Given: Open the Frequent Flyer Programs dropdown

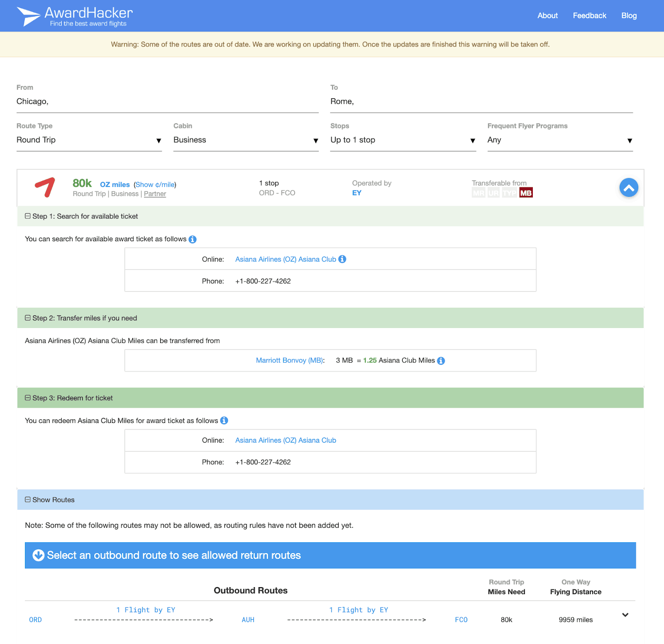Looking at the screenshot, I should click(x=560, y=140).
